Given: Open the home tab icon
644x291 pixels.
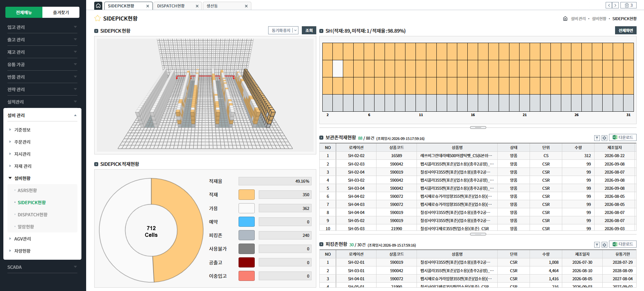Looking at the screenshot, I should click(98, 6).
